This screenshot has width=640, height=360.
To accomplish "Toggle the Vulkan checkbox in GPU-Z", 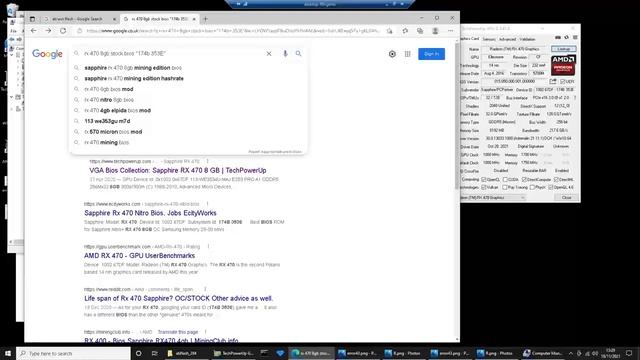I will [484, 187].
